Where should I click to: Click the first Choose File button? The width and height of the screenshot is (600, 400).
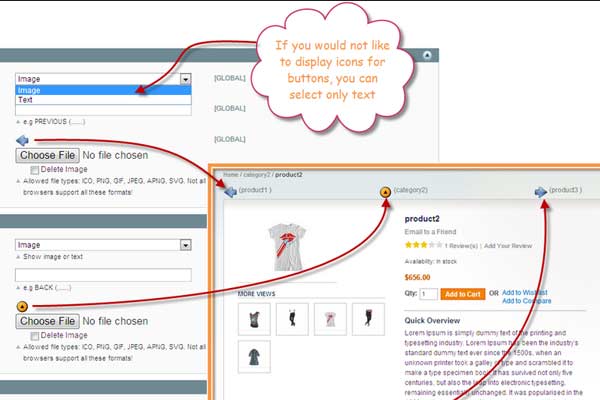[x=47, y=155]
